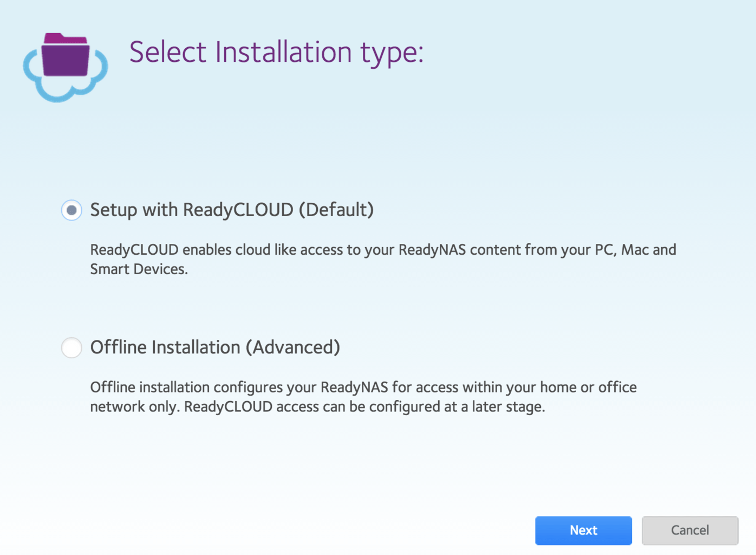This screenshot has height=555, width=756.
Task: Click the filled radio indicator next to Setup
Action: tap(71, 210)
